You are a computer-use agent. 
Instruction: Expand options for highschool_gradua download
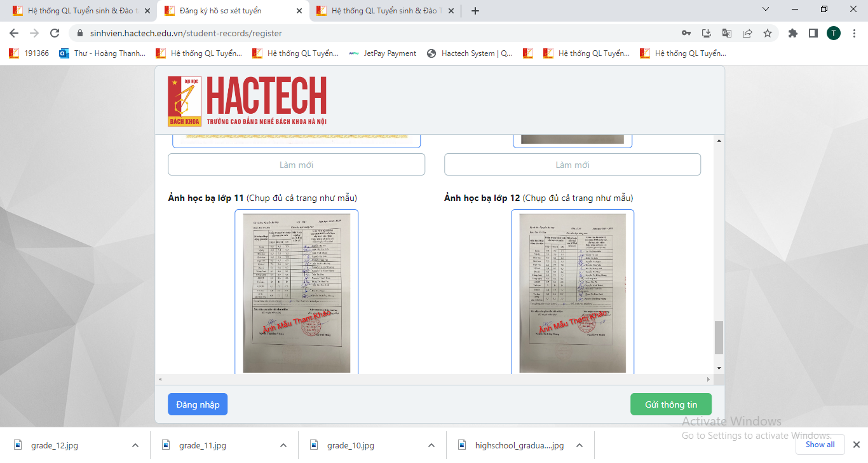579,445
